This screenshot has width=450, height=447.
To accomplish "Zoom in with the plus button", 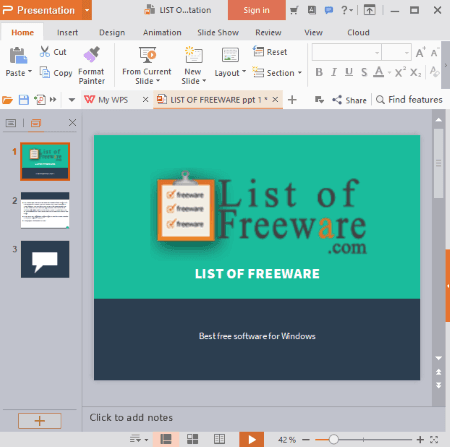I will click(x=420, y=440).
